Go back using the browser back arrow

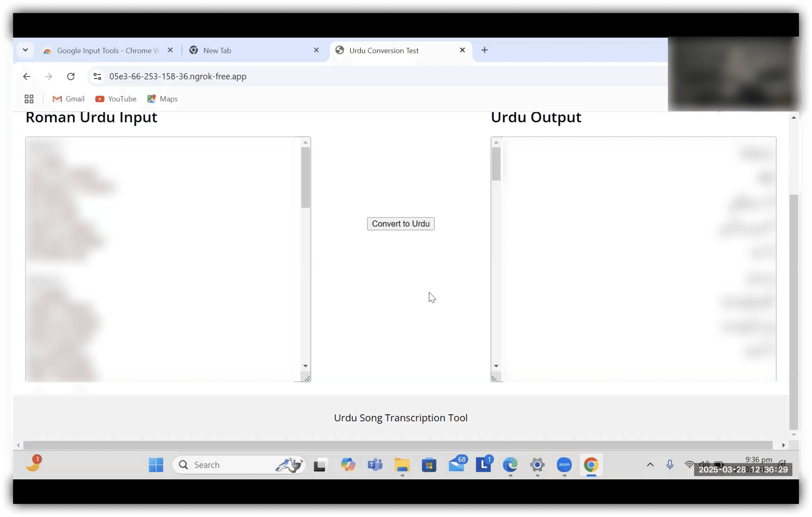(27, 77)
